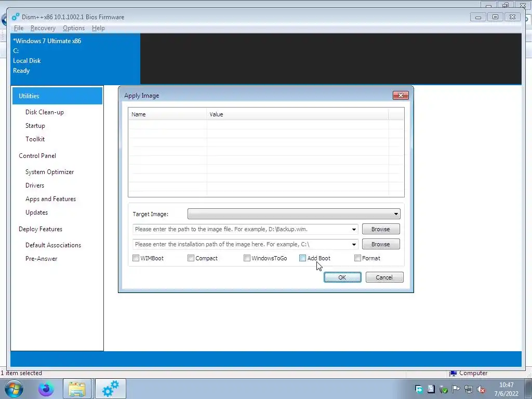Open Default Associations in sidebar
Image resolution: width=532 pixels, height=399 pixels.
pyautogui.click(x=54, y=245)
